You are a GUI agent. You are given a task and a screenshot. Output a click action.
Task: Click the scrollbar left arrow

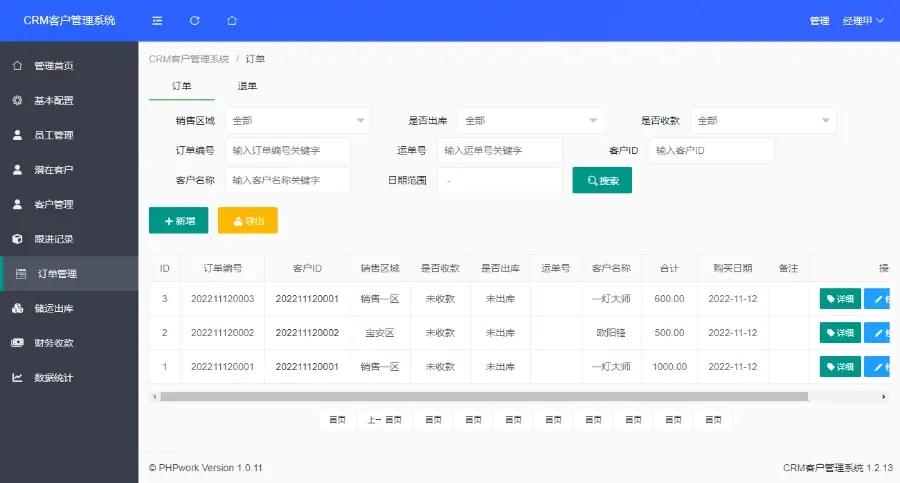(x=154, y=396)
